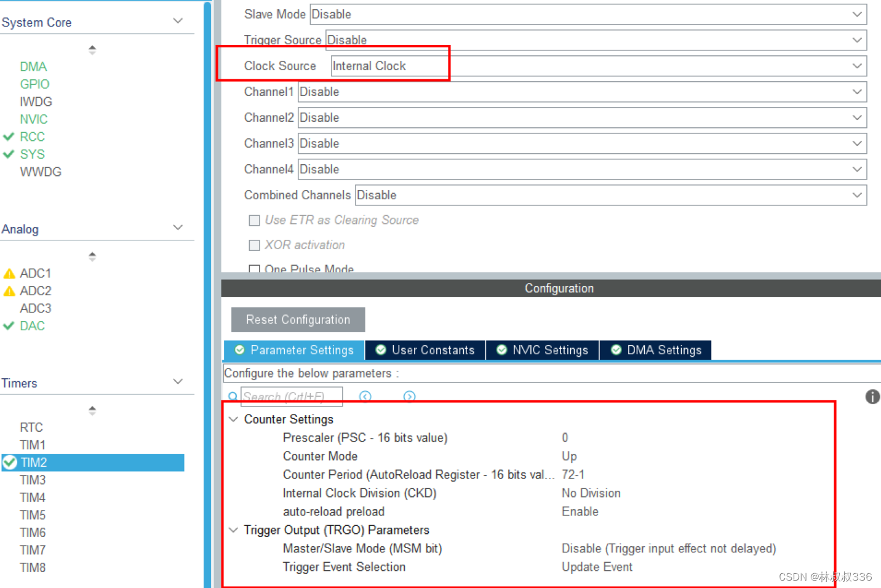The height and width of the screenshot is (588, 881).
Task: Click the info icon beside parameters
Action: tap(872, 397)
